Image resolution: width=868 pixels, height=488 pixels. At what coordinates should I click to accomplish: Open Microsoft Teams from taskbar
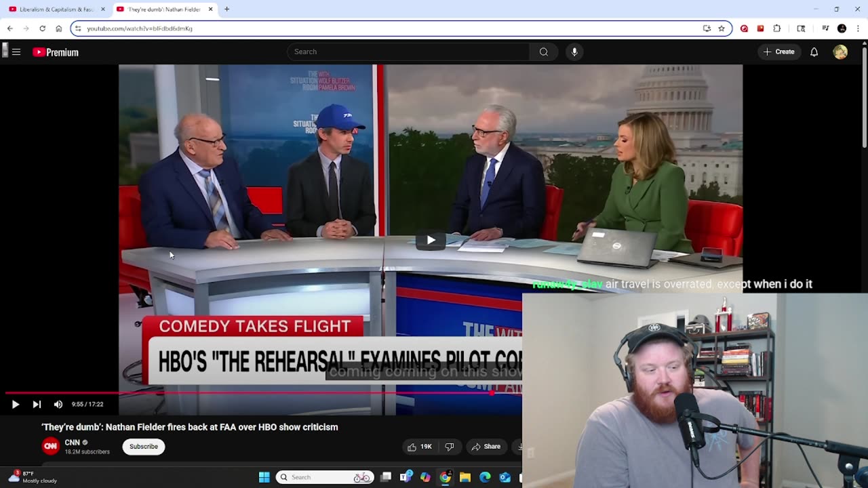click(406, 477)
